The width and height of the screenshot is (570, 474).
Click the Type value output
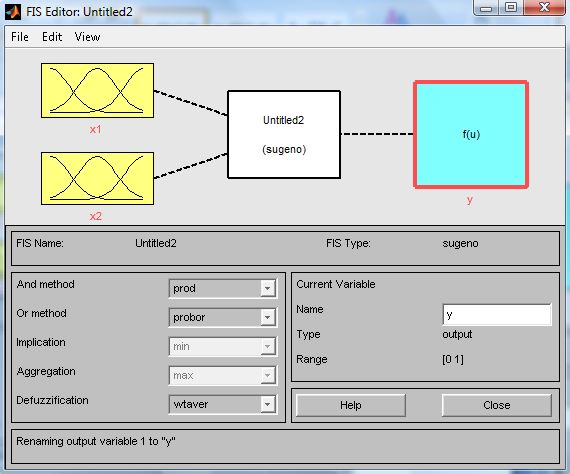pos(457,334)
